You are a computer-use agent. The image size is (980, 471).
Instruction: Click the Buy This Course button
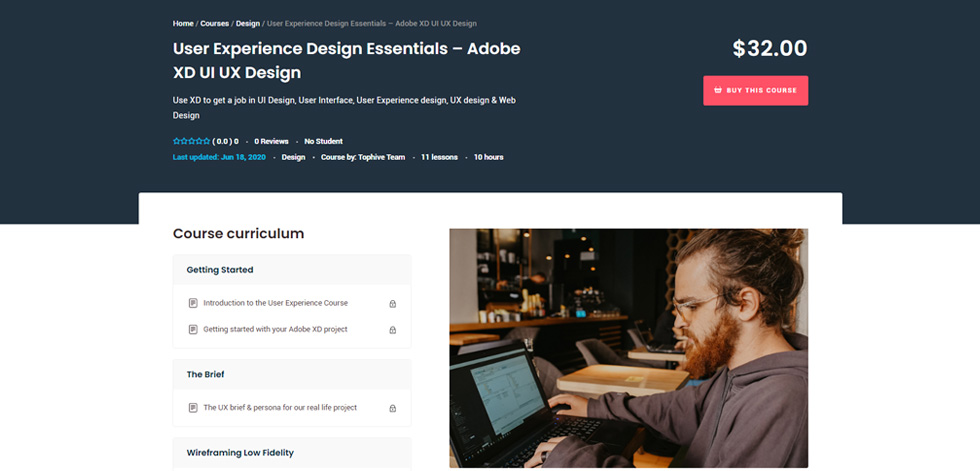756,91
